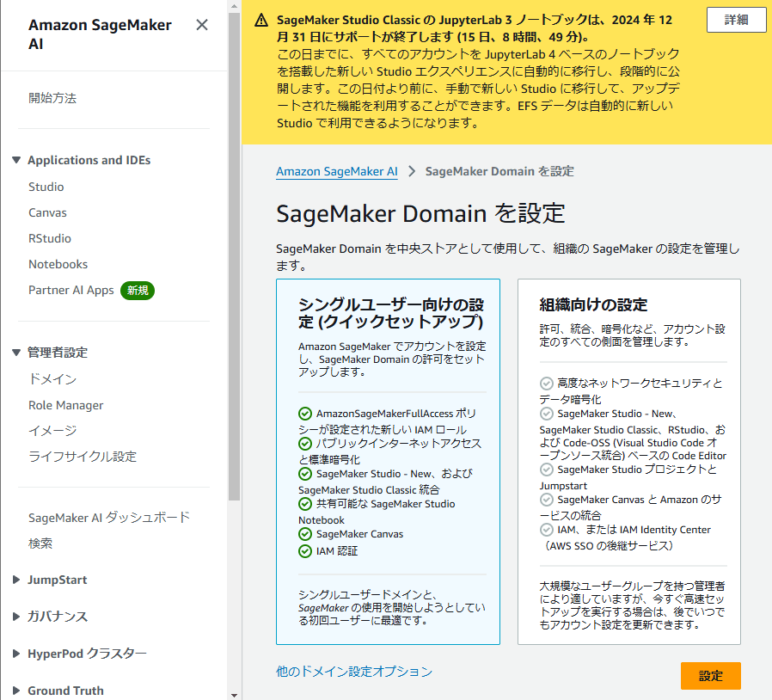772x700 pixels.
Task: Open 検索 in the sidebar
Action: coord(40,543)
